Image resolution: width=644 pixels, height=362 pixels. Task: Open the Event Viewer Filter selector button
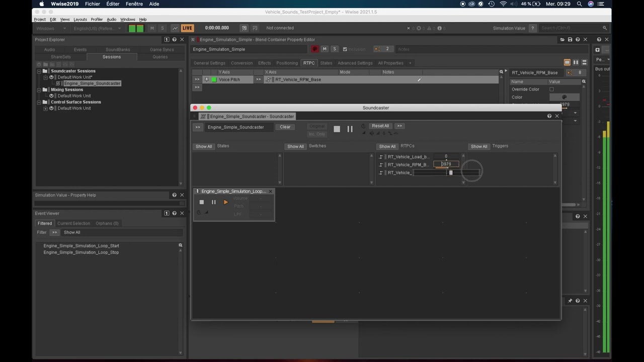point(54,232)
